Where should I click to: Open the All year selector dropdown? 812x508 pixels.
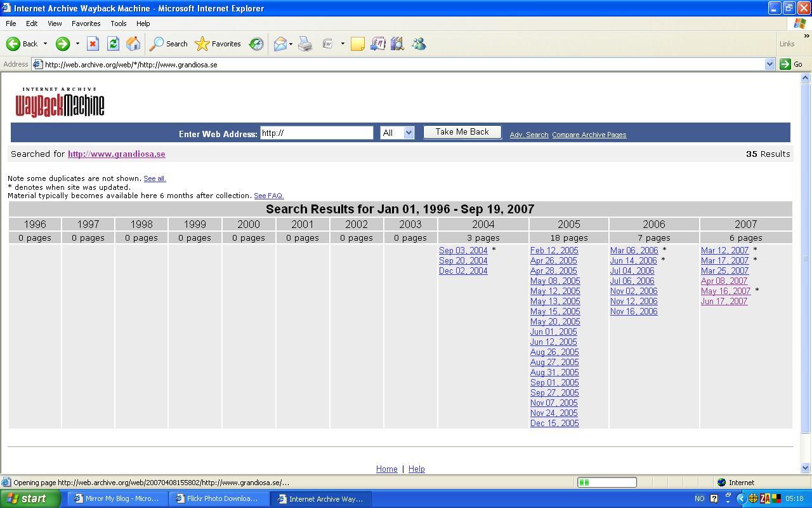tap(397, 133)
